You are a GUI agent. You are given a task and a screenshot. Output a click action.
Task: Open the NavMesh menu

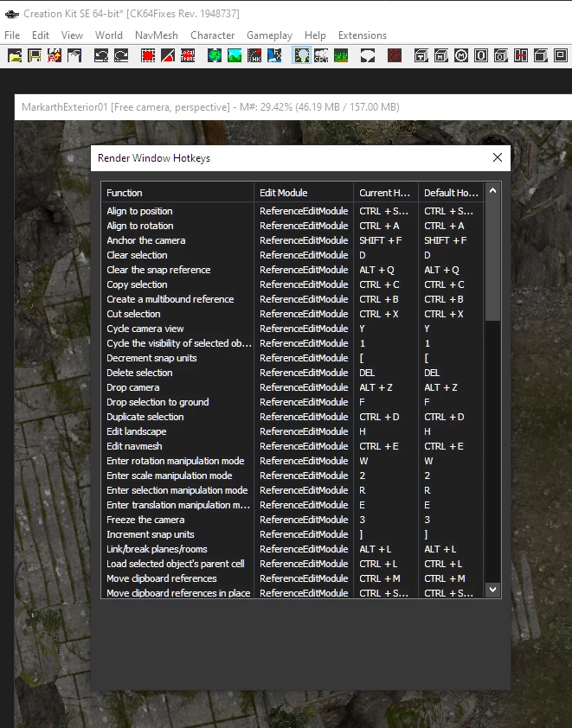[156, 35]
